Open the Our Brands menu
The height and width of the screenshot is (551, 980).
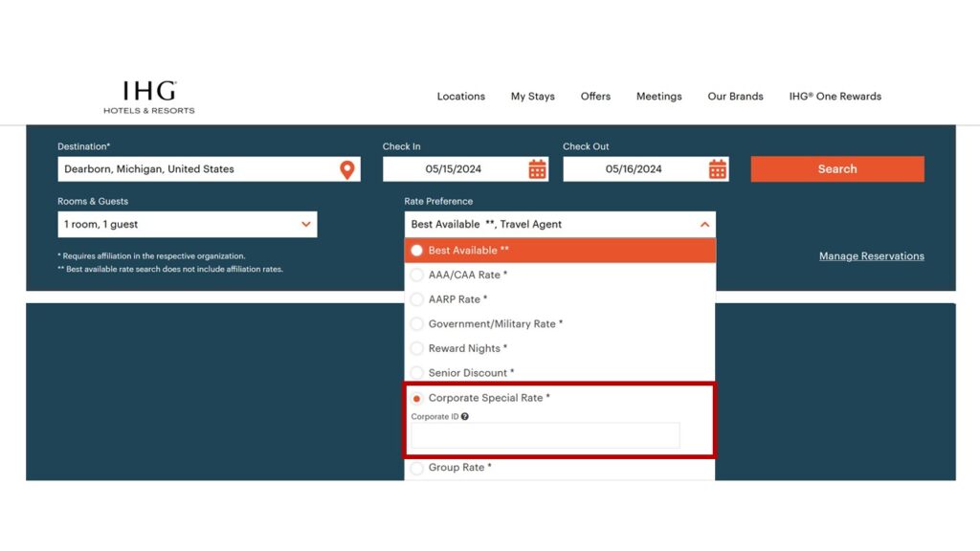(x=736, y=97)
